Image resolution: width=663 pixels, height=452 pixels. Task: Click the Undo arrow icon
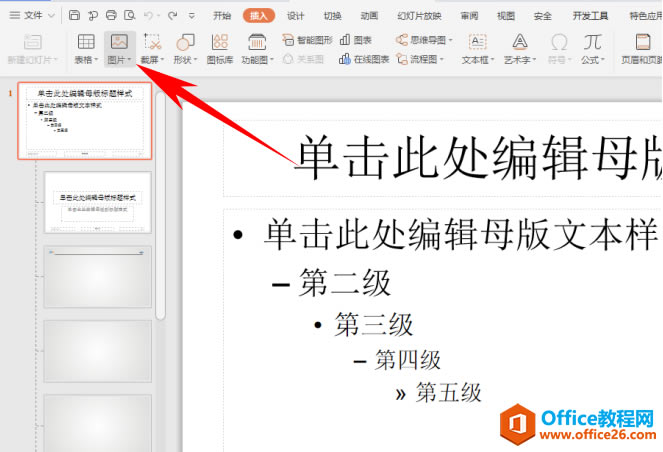pyautogui.click(x=148, y=16)
